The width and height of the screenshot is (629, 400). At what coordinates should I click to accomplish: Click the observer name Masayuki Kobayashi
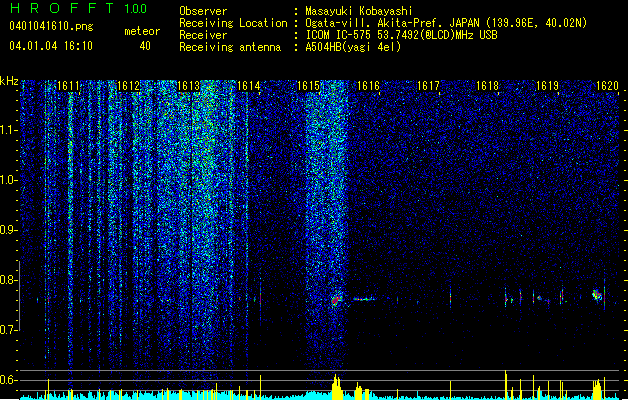click(x=359, y=11)
